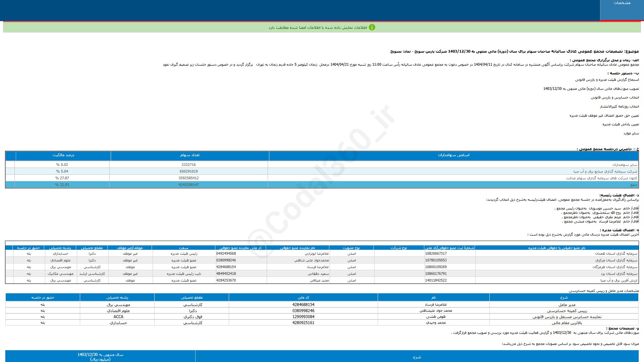Select the رییس کمیته حسابرسی row label
The height and width of the screenshot is (362, 644).
[567, 311]
